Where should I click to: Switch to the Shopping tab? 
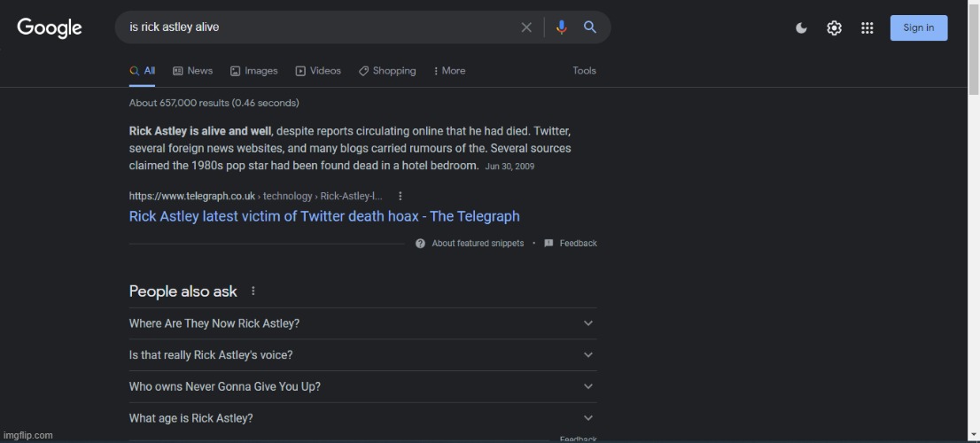387,71
